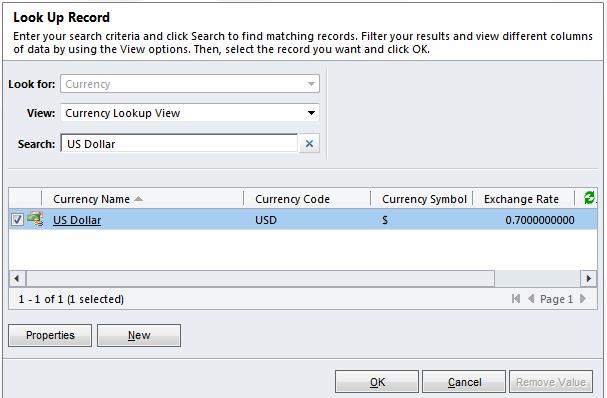Click the Search field containing US Dollar
Viewport: 607px width, 398px height.
click(x=179, y=144)
